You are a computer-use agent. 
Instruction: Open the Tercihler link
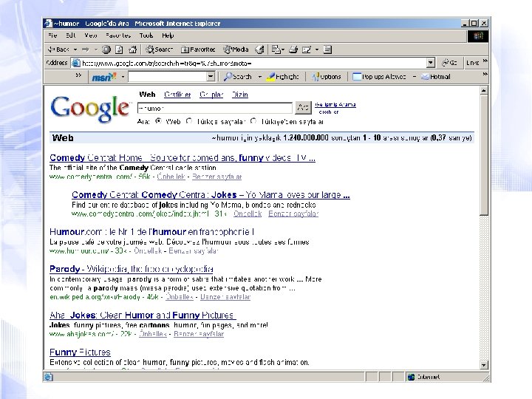(329, 112)
